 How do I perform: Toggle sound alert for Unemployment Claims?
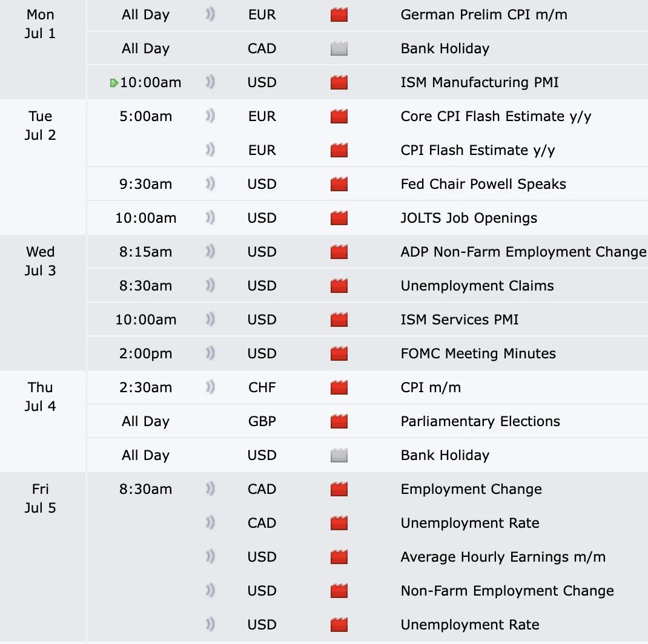210,285
